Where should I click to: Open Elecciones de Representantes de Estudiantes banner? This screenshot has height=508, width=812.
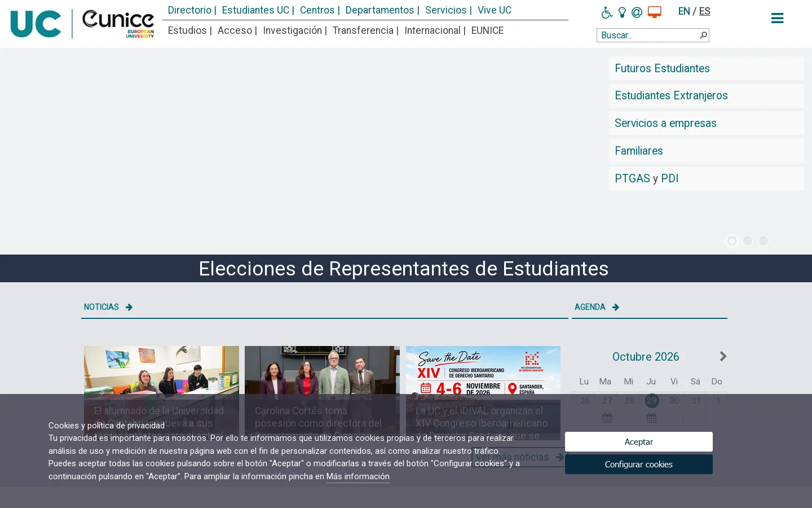coord(404,269)
